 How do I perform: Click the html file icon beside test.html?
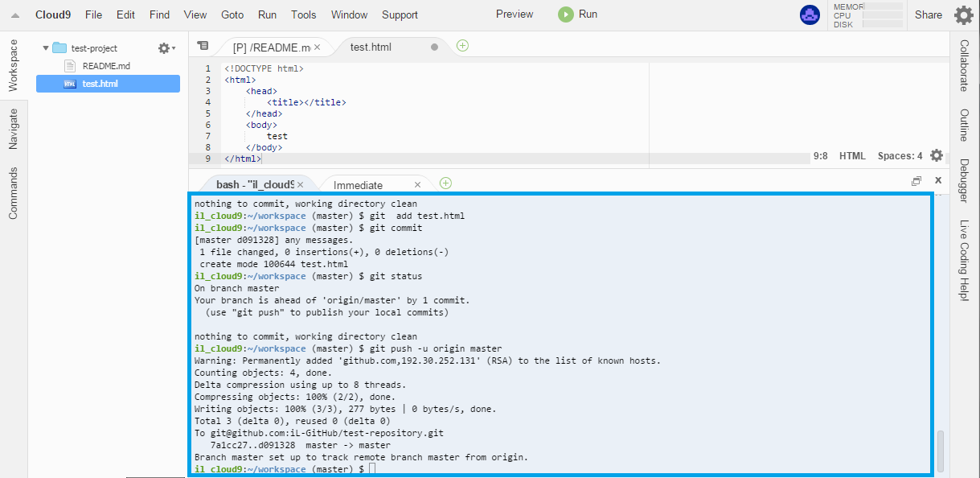[x=69, y=84]
